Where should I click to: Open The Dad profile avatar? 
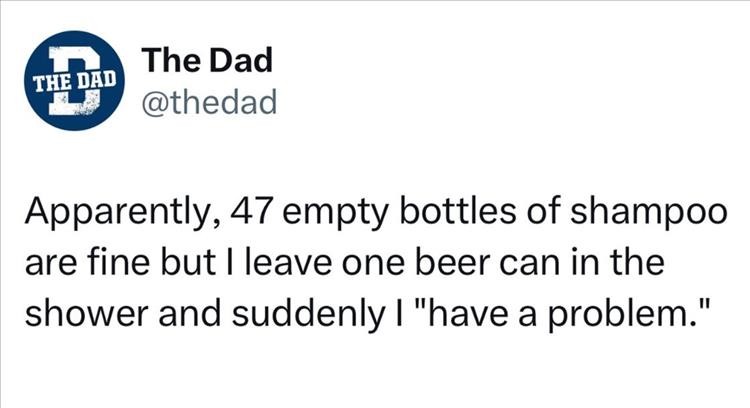click(x=75, y=80)
